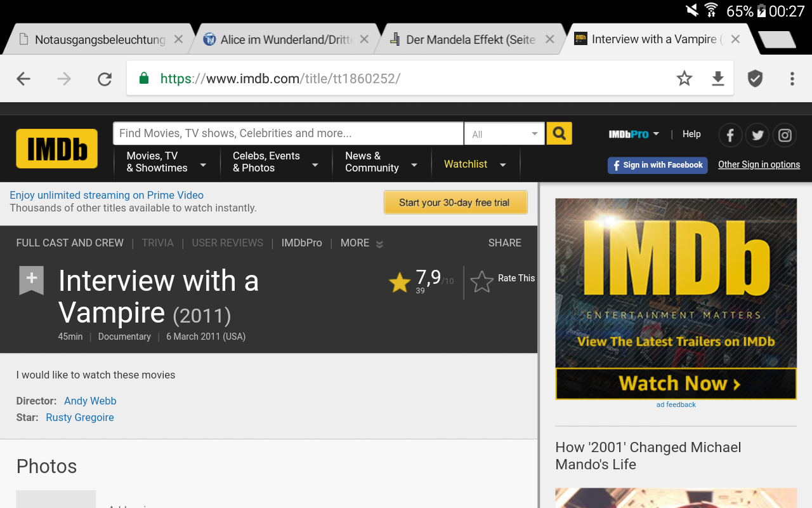Click Watch Now on IMDb trailers ad
This screenshot has height=508, width=812.
tap(676, 384)
